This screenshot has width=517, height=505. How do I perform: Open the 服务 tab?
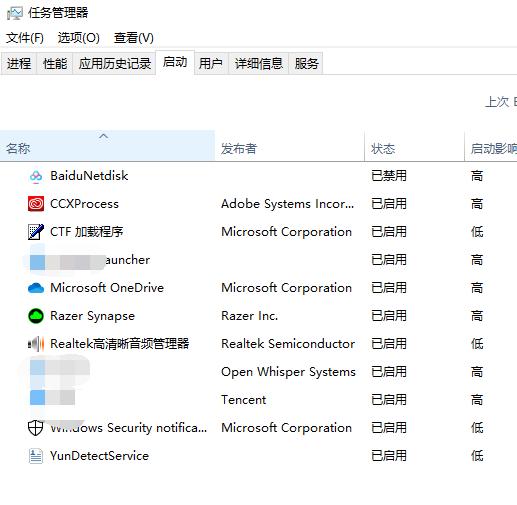coord(306,63)
